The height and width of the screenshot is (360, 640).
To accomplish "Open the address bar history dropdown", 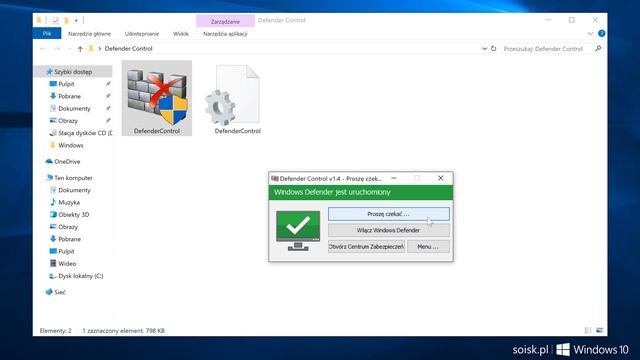I will coord(484,49).
